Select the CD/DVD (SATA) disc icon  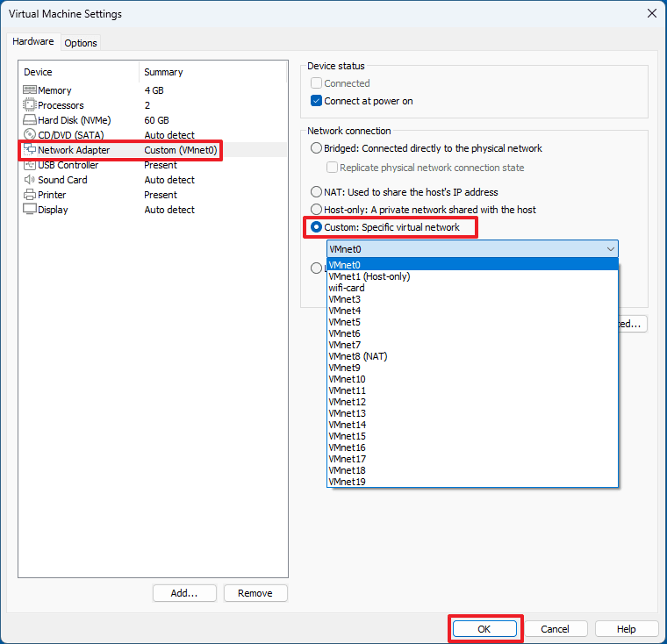click(x=29, y=135)
